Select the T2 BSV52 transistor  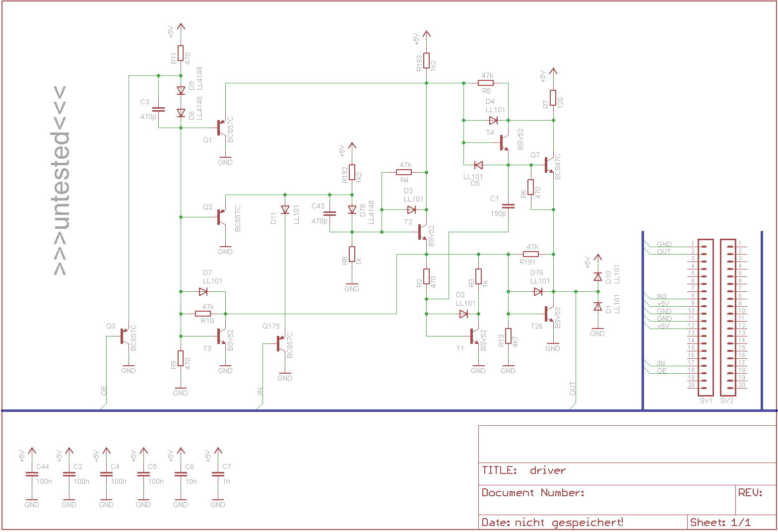tap(423, 232)
